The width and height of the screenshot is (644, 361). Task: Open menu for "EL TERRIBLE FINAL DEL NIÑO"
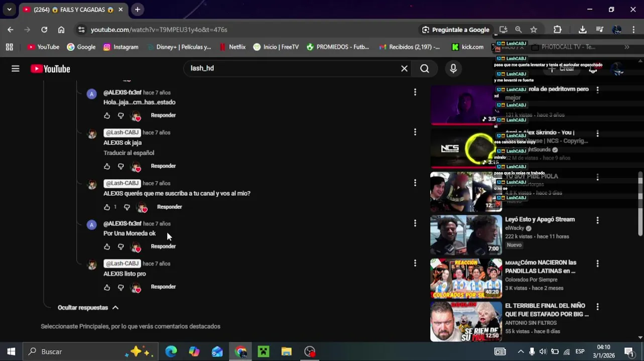(597, 306)
